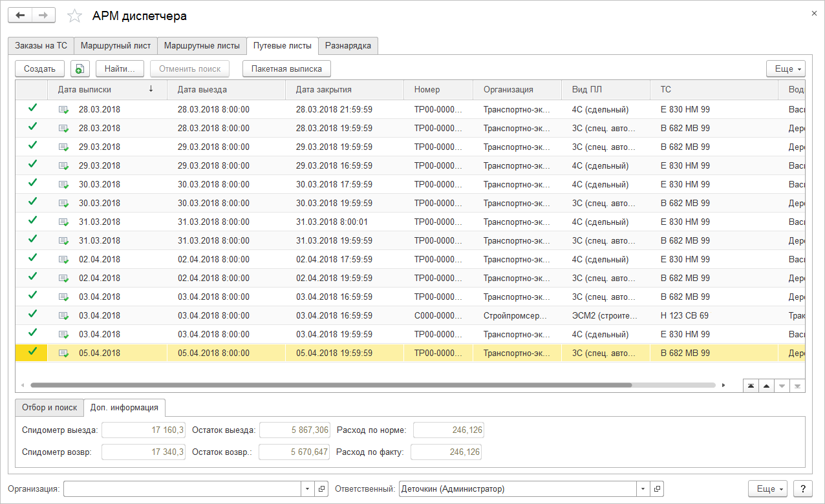Image resolution: width=825 pixels, height=504 pixels.
Task: Switch to the Отбор и поиск tab
Action: pyautogui.click(x=49, y=408)
